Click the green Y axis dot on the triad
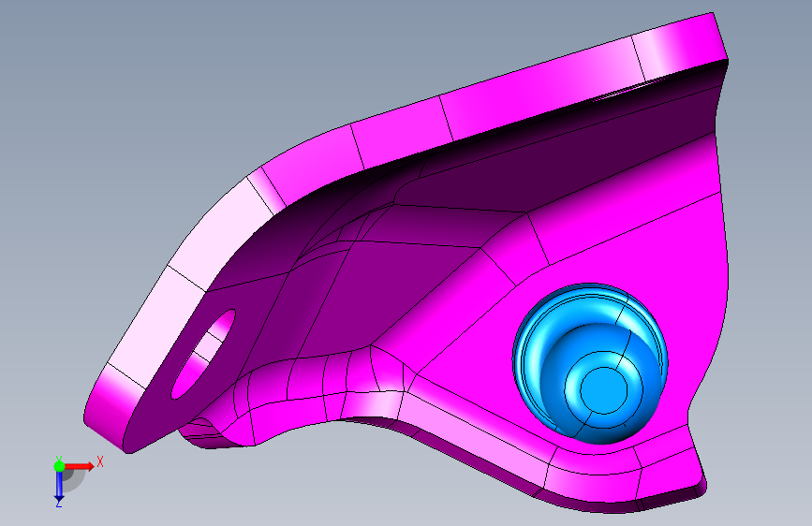Screen dimensions: 812x526 pos(59,466)
